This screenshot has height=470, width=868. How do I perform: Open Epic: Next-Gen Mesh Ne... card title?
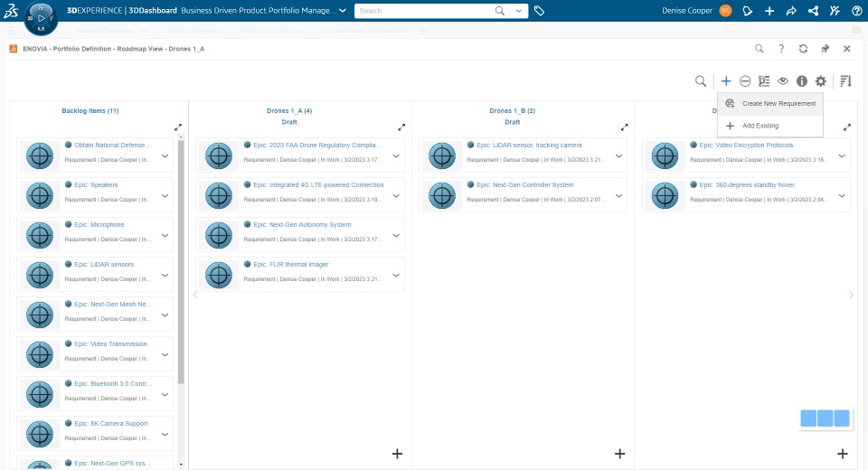coord(113,304)
